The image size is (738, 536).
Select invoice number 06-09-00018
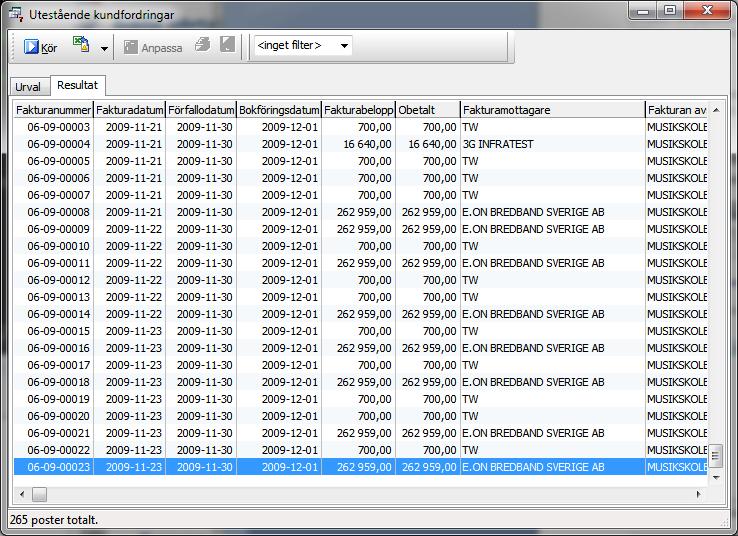click(58, 382)
